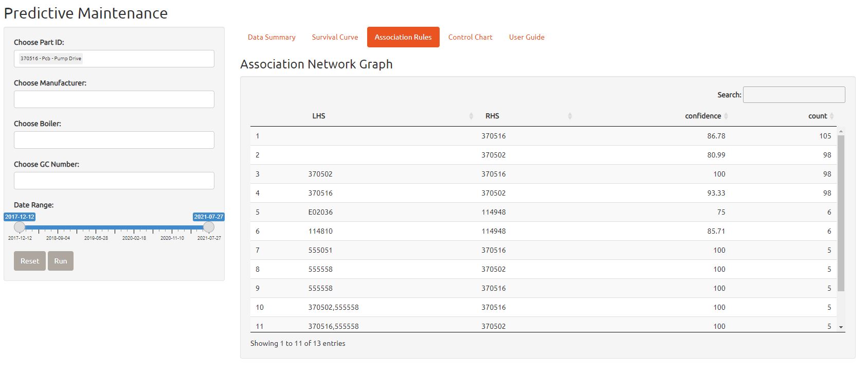Sort table by RHS column arrows
Image resolution: width=868 pixels, height=370 pixels.
coord(570,116)
